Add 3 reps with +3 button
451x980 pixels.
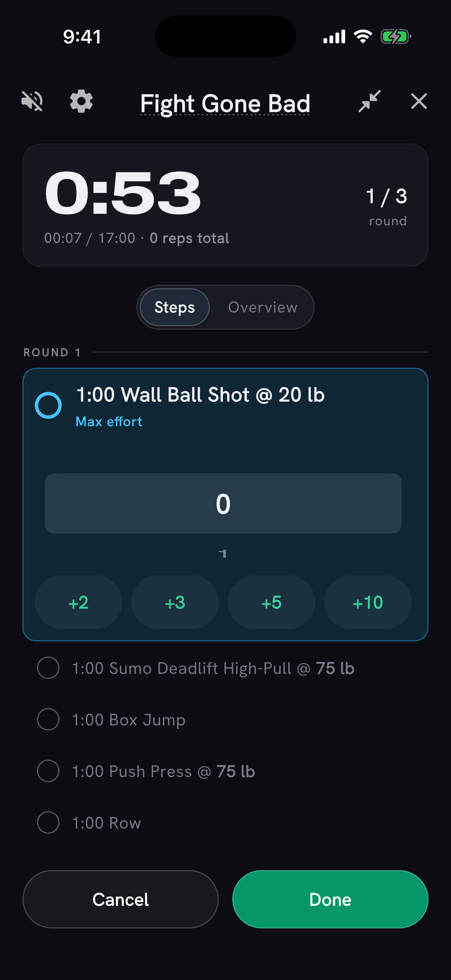tap(175, 602)
